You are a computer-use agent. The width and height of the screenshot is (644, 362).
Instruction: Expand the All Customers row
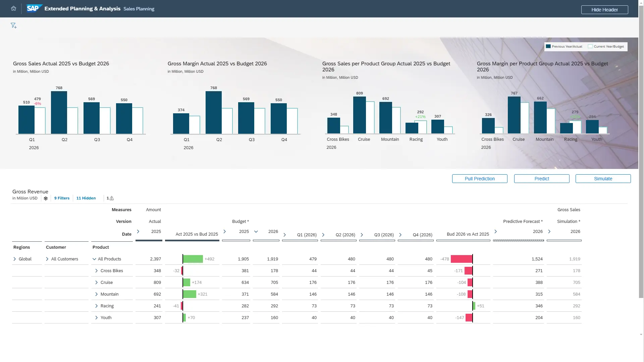pos(47,259)
